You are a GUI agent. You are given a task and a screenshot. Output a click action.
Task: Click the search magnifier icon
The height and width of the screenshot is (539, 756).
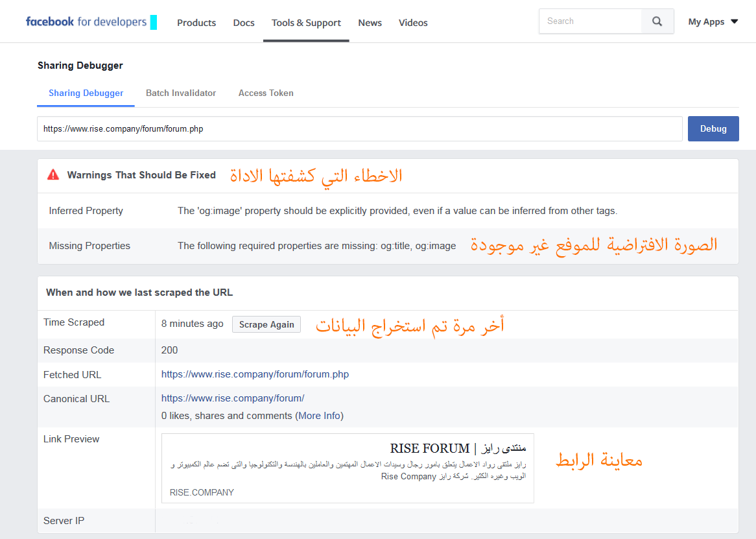657,21
